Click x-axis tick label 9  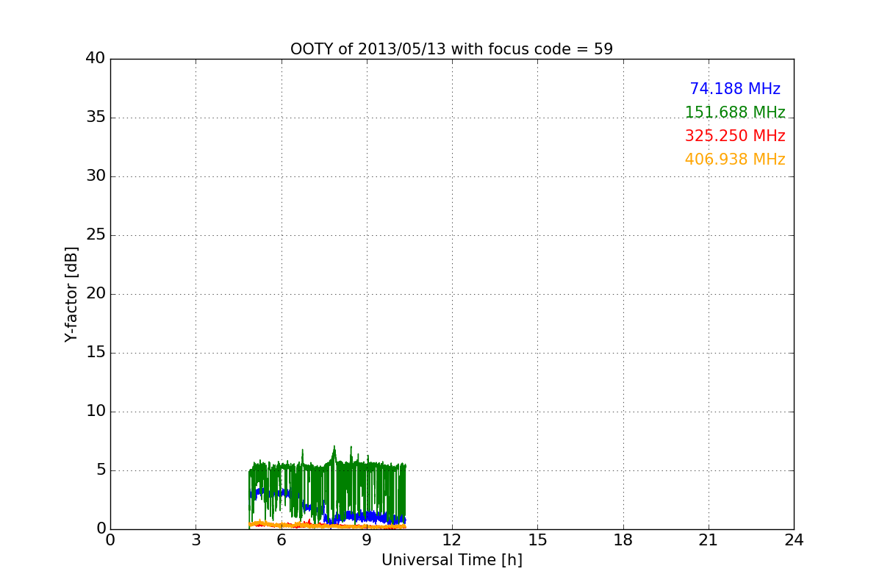[367, 540]
